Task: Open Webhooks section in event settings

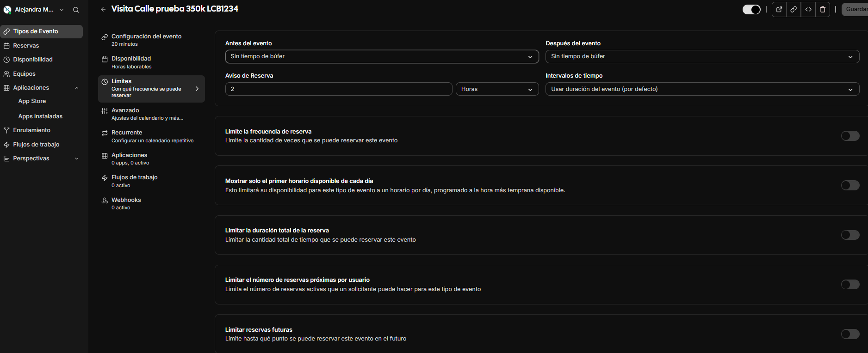Action: coord(126,203)
